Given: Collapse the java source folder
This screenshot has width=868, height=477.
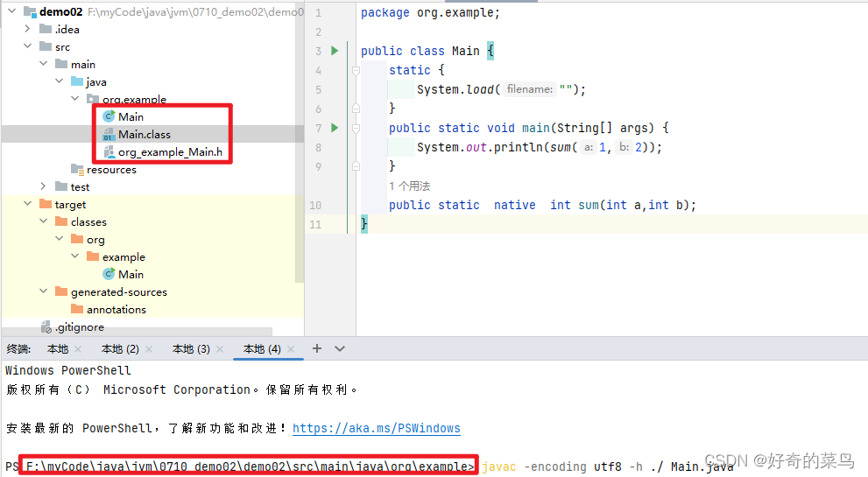Looking at the screenshot, I should [x=60, y=81].
